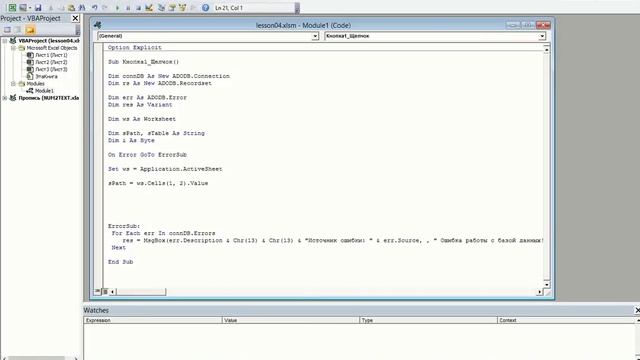Click the Insert UserForm toolbar icon

[x=23, y=8]
